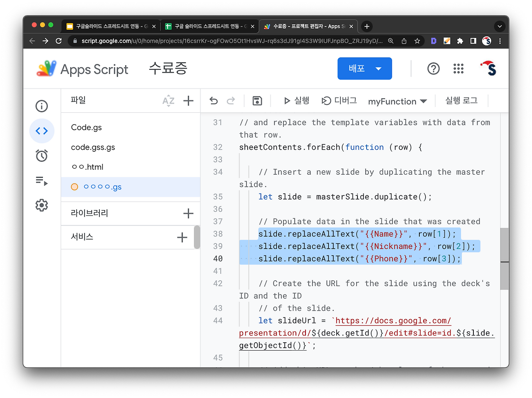Select the Editor code icon in sidebar
The image size is (532, 398).
(42, 131)
